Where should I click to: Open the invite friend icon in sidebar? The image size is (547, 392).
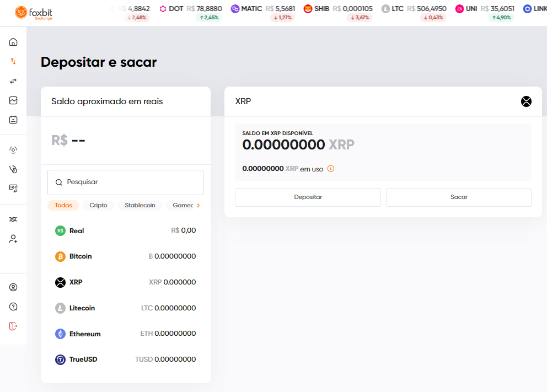pos(13,239)
